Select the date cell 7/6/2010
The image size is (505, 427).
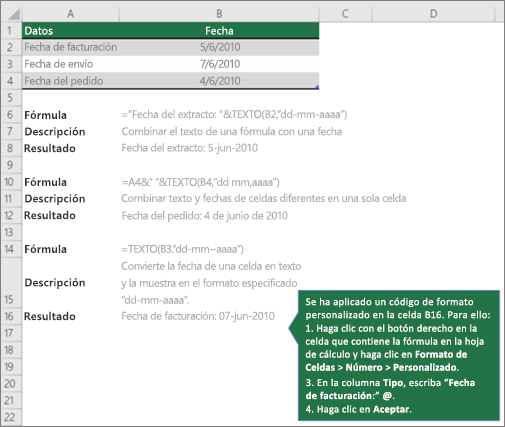tap(219, 64)
